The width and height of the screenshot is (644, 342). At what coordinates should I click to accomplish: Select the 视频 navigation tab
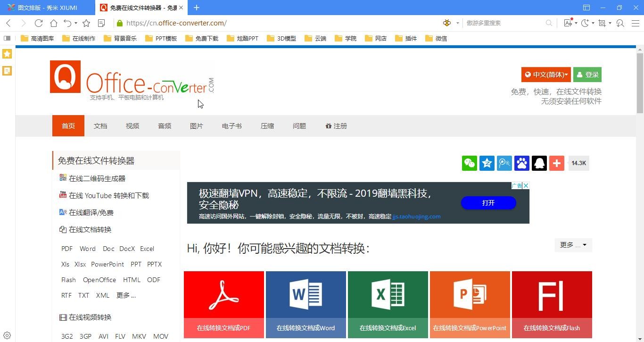[x=132, y=126]
